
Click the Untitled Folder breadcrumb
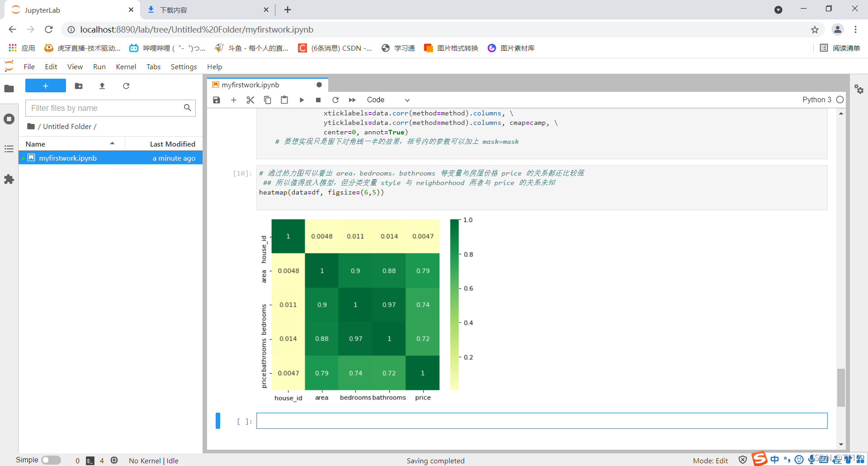[x=67, y=126]
